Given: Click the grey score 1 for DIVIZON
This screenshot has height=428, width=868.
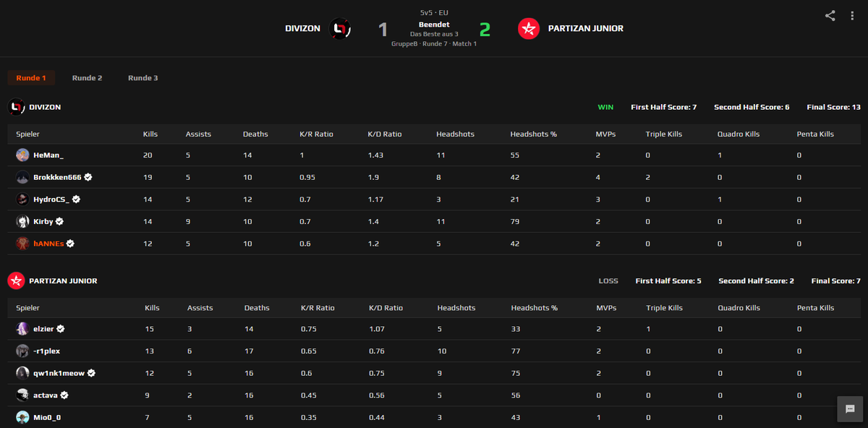Looking at the screenshot, I should click(x=383, y=30).
